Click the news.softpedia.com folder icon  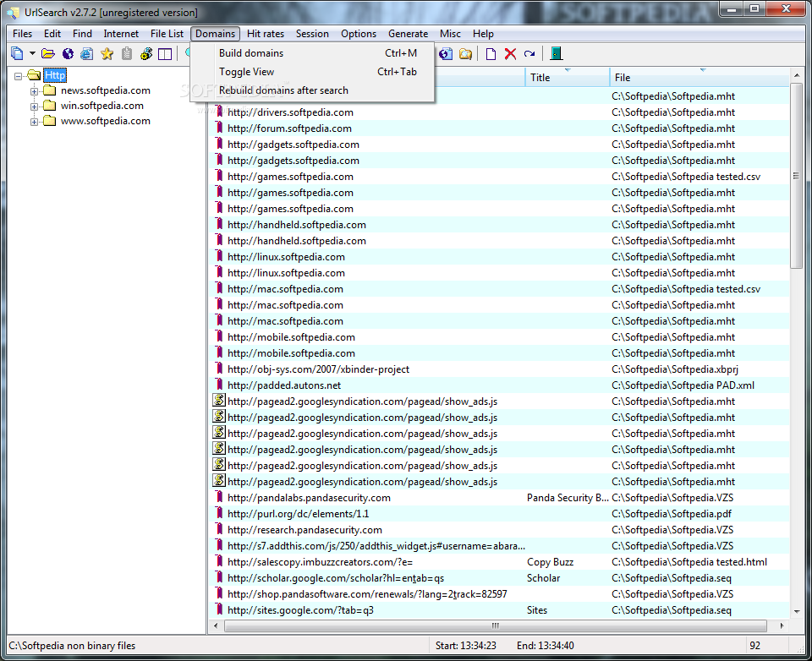pos(49,90)
